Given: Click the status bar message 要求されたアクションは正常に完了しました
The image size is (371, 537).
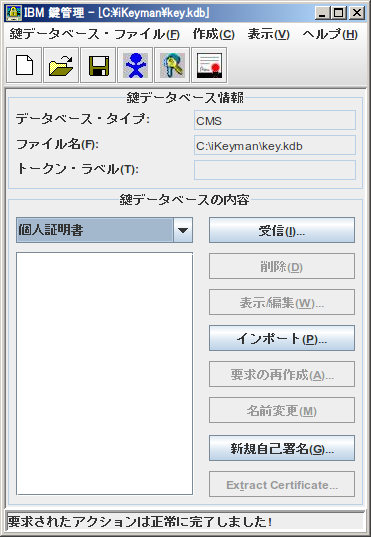Looking at the screenshot, I should click(x=139, y=522).
